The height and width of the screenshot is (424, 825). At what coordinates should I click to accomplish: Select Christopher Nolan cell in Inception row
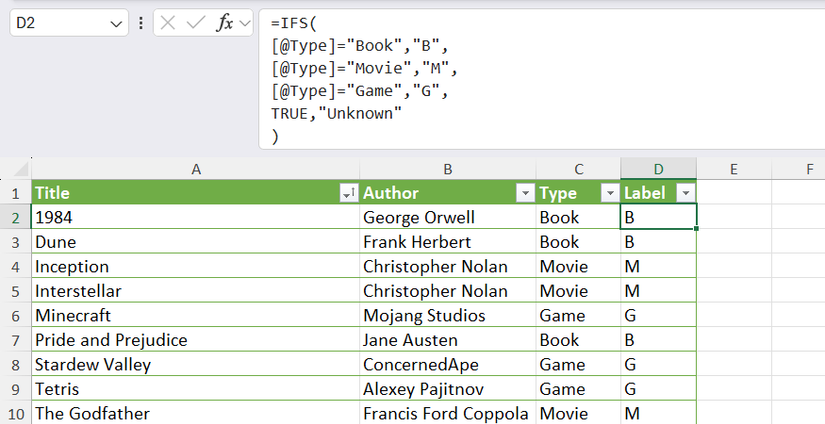point(448,267)
